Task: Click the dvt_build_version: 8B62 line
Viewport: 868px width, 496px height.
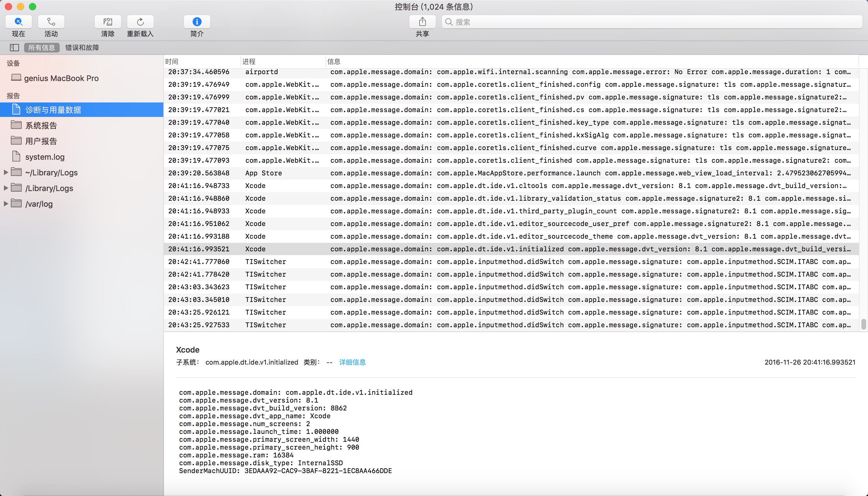Action: [x=263, y=408]
